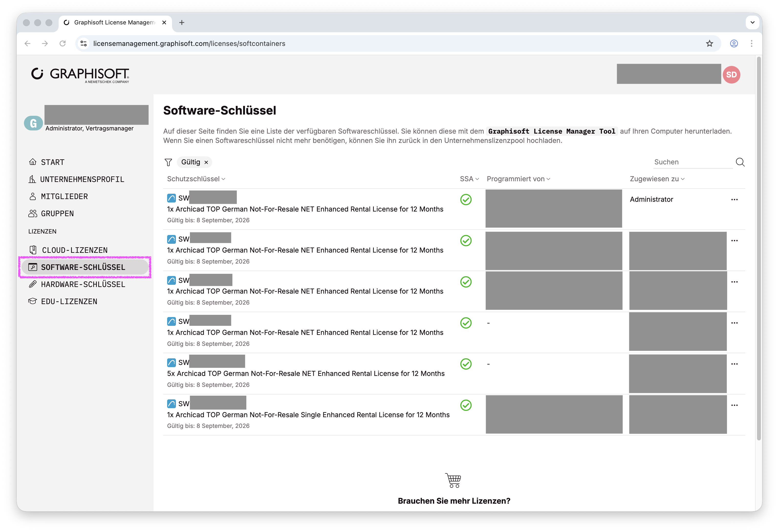This screenshot has height=532, width=779.
Task: Click the Archicad key icon of the 5x license row
Action: [171, 362]
